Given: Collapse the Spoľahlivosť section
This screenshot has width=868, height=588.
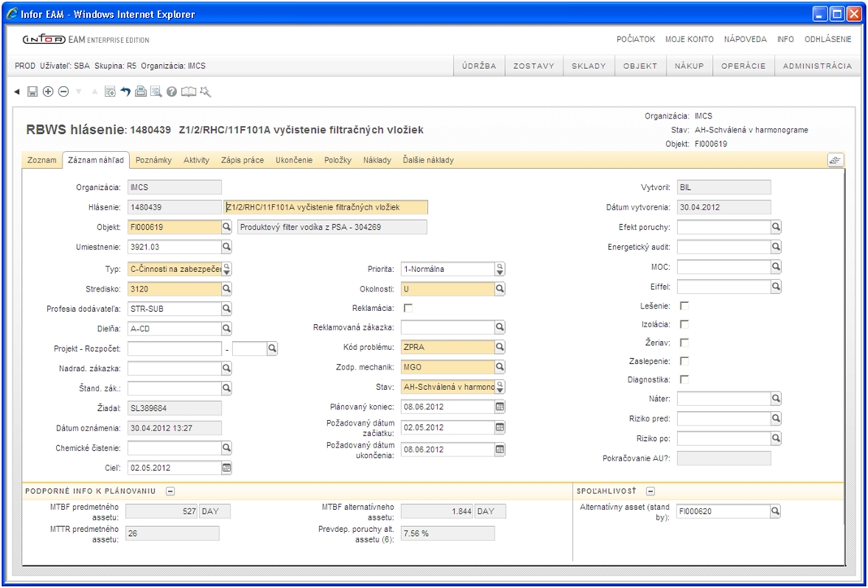Looking at the screenshot, I should 651,491.
